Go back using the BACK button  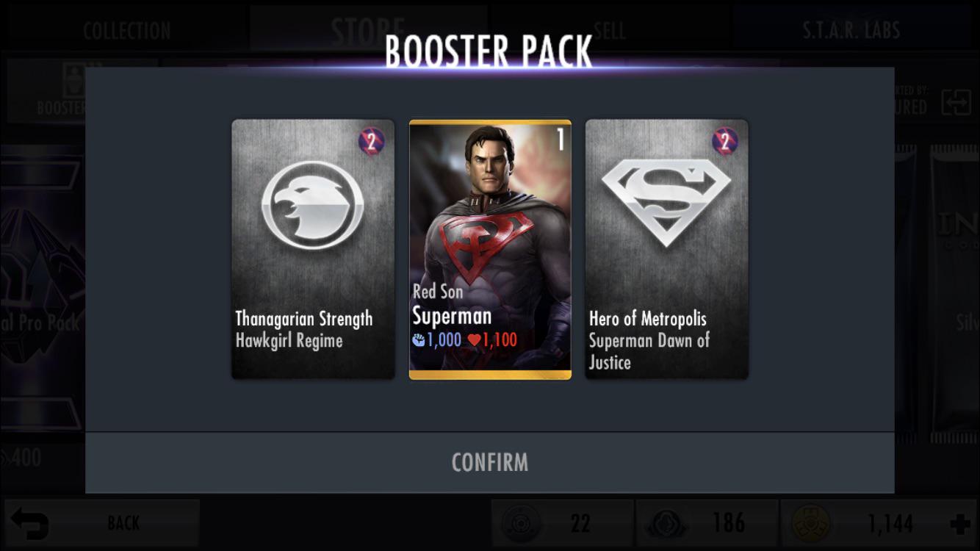click(102, 523)
